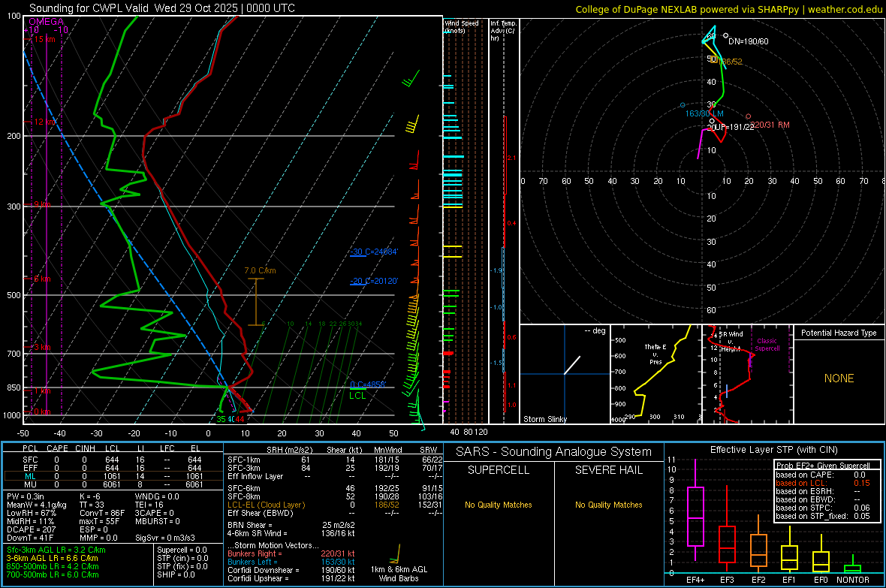Select the '9 km' height marker
886x588 pixels.
click(x=43, y=204)
